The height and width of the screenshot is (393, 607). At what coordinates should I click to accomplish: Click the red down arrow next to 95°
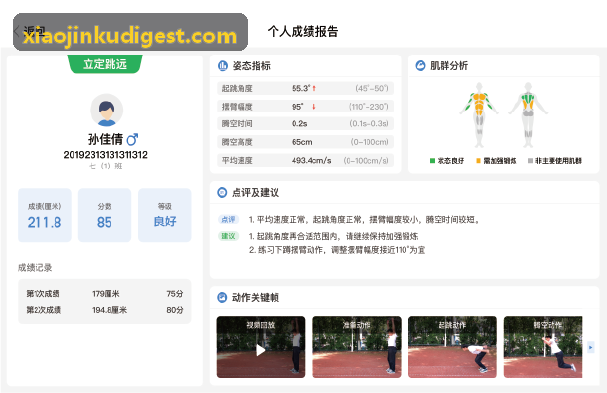point(314,106)
